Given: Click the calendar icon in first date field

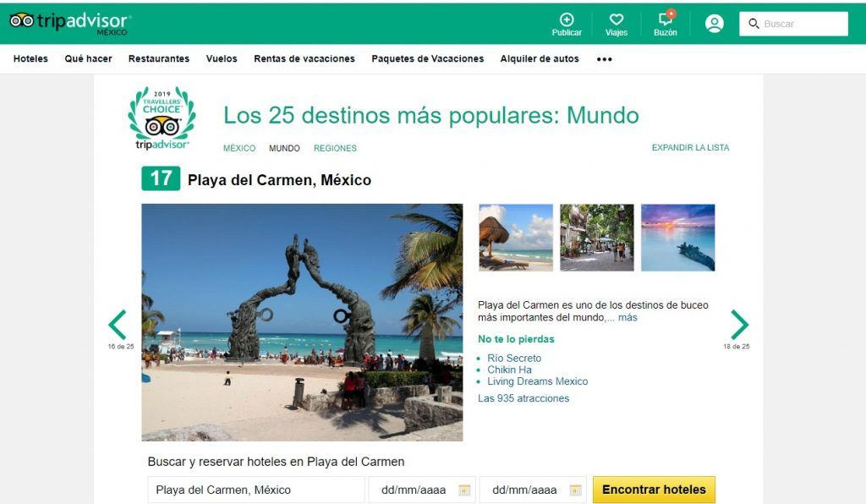Looking at the screenshot, I should [463, 490].
